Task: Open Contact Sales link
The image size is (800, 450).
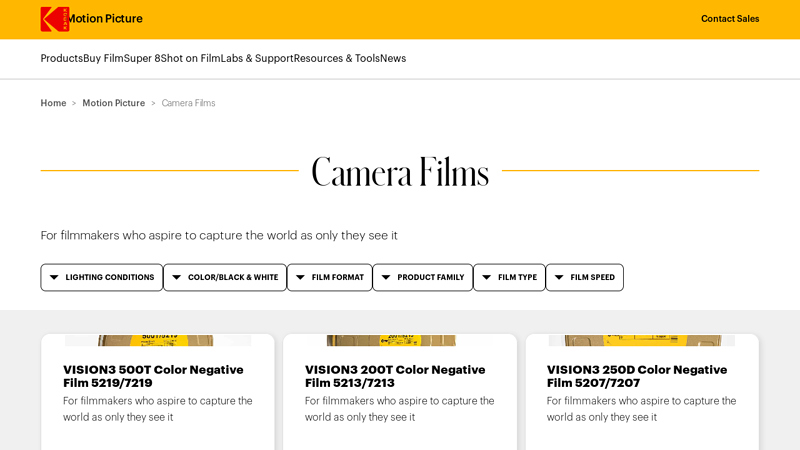Action: point(730,19)
